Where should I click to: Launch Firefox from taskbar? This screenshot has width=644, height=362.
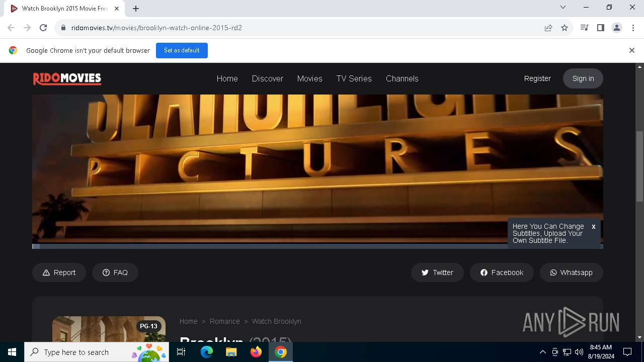256,352
